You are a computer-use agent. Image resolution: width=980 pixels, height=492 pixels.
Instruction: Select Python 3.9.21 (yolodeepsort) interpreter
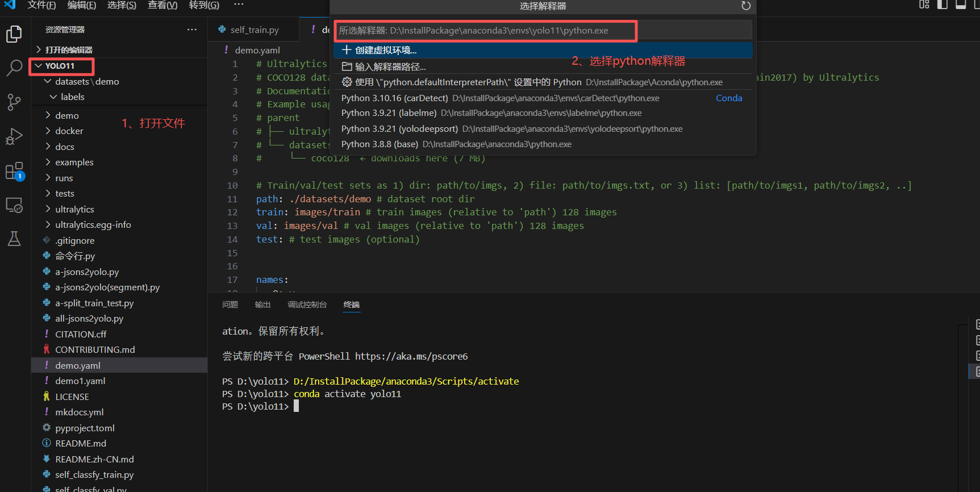543,129
